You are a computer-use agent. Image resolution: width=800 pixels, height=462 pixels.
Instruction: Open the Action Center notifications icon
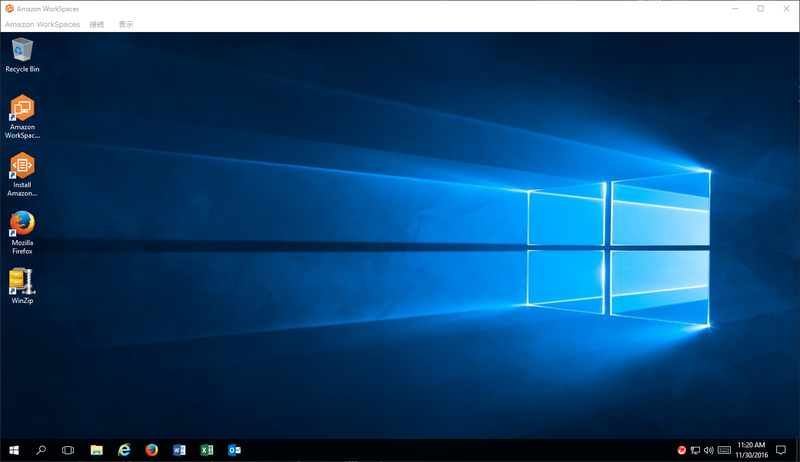[781, 450]
